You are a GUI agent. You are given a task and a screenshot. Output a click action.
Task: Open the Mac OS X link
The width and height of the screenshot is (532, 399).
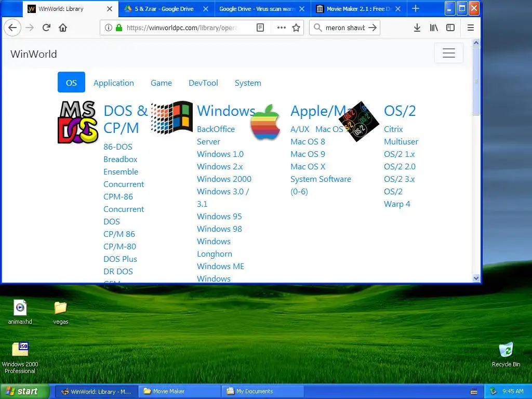pos(308,167)
